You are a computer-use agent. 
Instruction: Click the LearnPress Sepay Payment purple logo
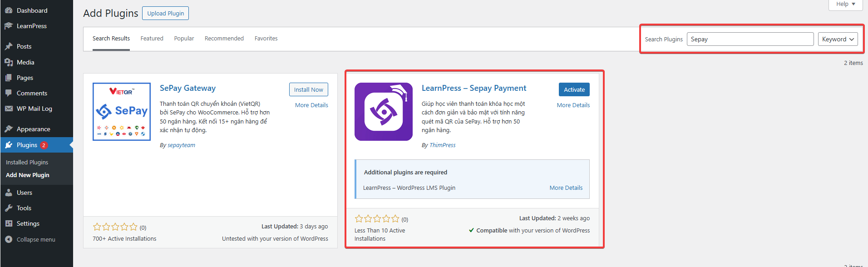384,112
